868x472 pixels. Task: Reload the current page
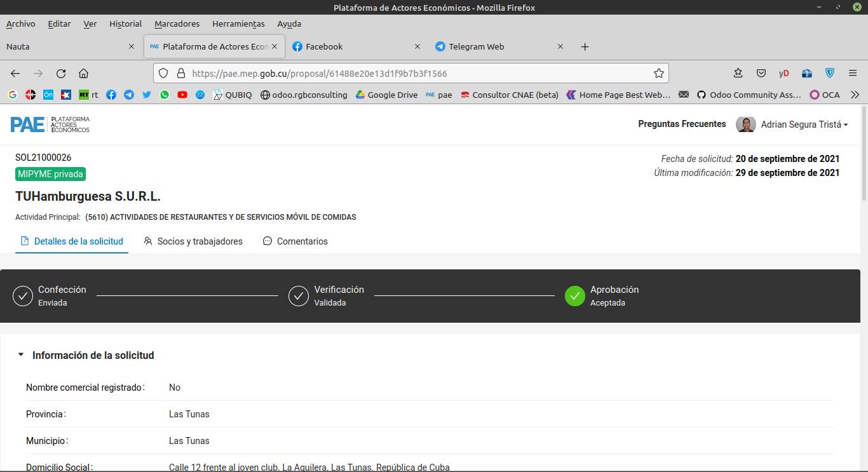point(61,73)
